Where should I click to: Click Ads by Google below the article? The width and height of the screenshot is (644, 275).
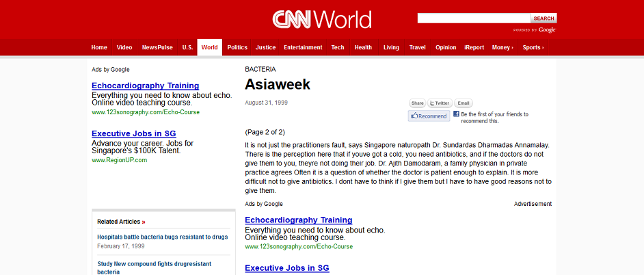[x=264, y=204]
